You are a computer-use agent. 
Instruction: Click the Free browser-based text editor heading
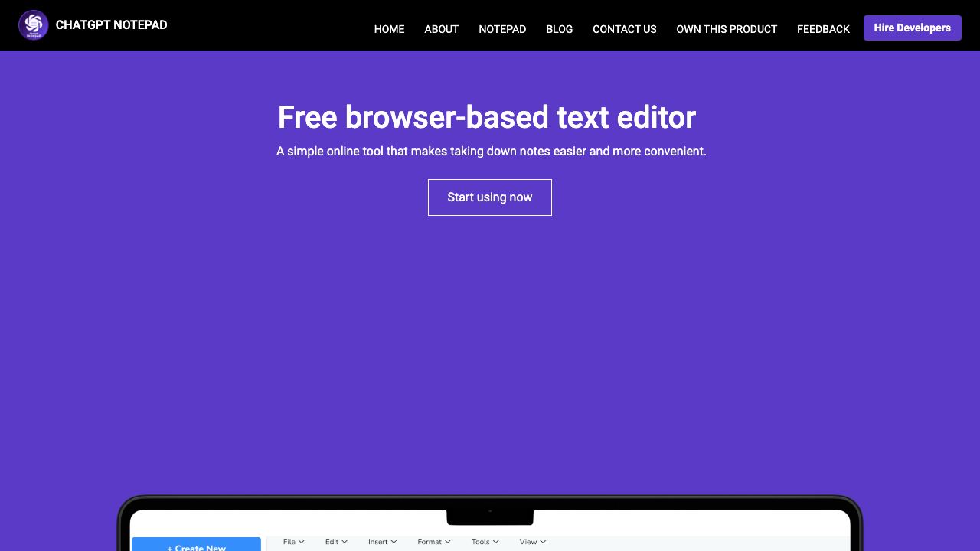pyautogui.click(x=487, y=117)
